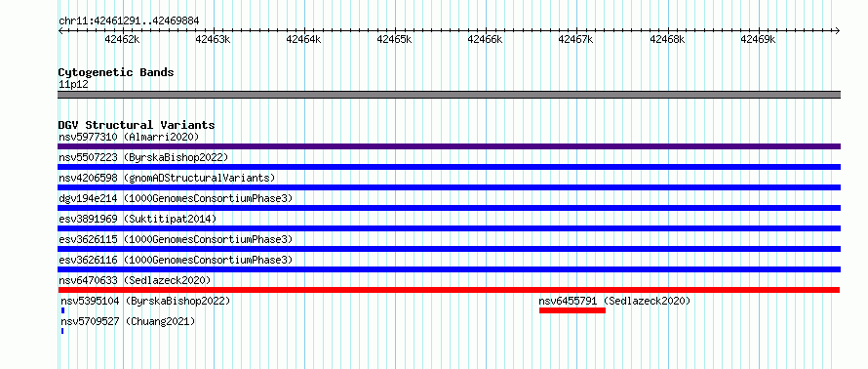The width and height of the screenshot is (868, 369).
Task: Click the blue dgv194e214 variant bar
Action: (449, 208)
